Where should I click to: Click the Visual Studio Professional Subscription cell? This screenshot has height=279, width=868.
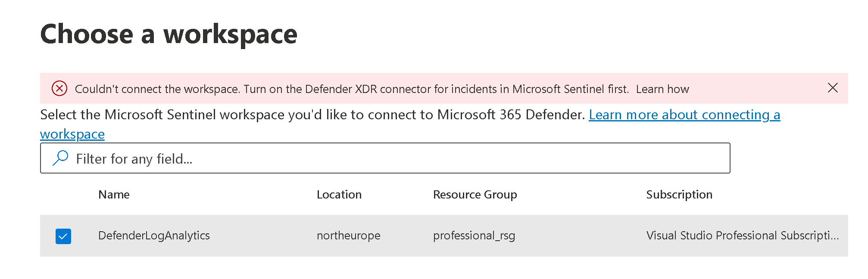click(x=742, y=236)
